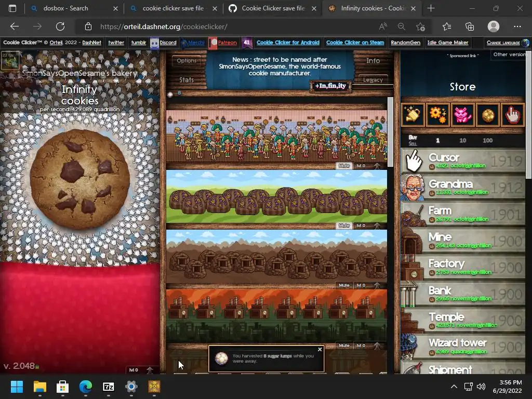Set purchase quantity to 1
Viewport: 532px width, 399px height.
point(437,140)
